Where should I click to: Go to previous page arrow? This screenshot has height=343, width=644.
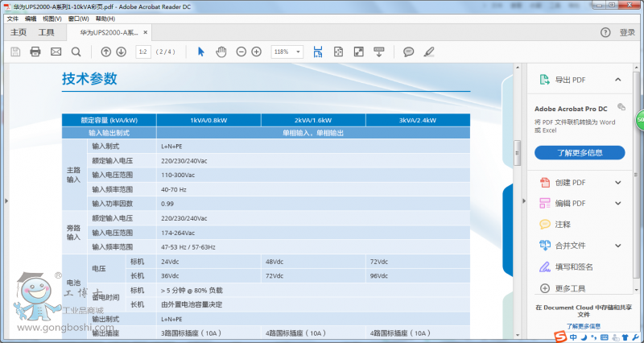[x=106, y=52]
